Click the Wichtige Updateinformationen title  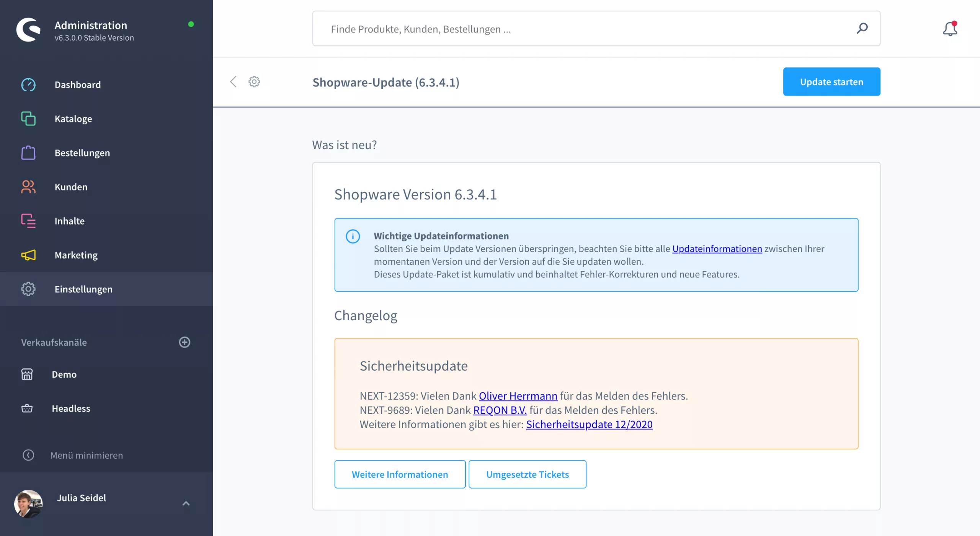pyautogui.click(x=441, y=236)
